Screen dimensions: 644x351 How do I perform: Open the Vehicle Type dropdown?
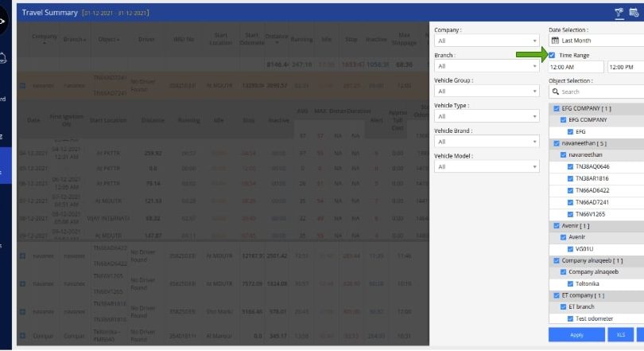point(487,116)
